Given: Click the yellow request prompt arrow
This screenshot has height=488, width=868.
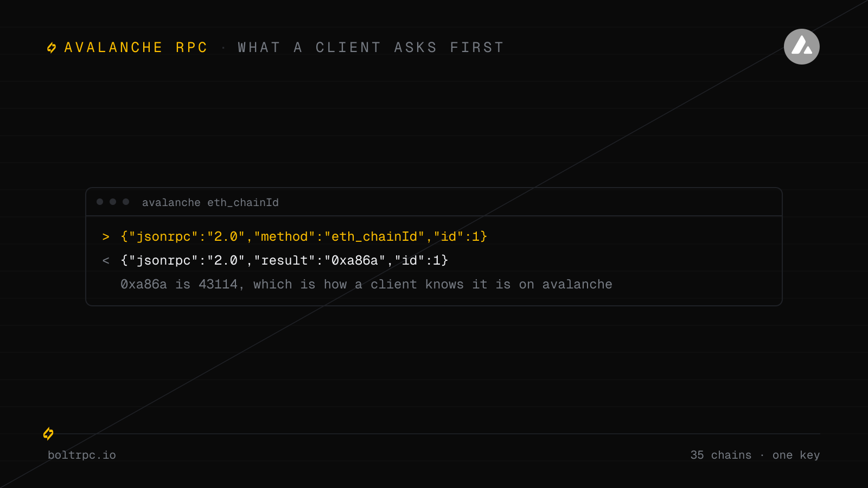Looking at the screenshot, I should click(106, 237).
